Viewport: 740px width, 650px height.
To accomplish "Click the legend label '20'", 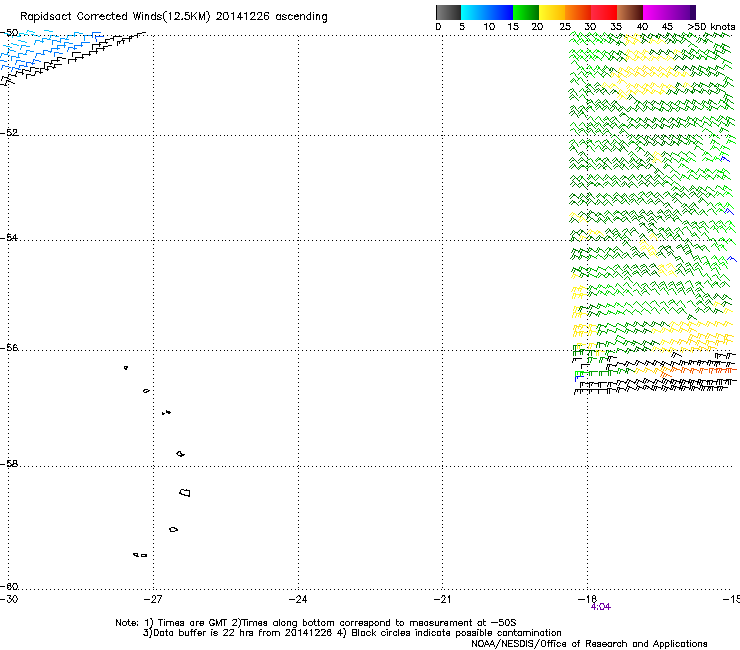I will click(537, 27).
